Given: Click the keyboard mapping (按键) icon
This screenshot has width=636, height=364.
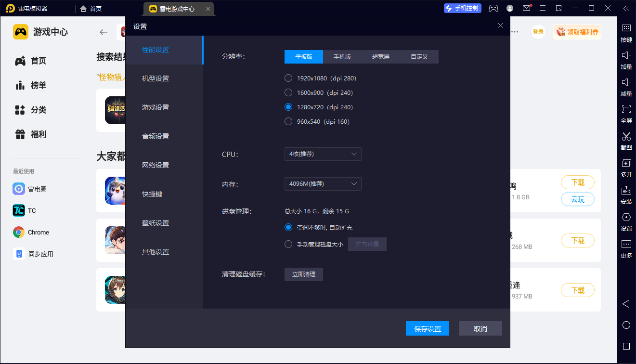Looking at the screenshot, I should click(x=626, y=32).
